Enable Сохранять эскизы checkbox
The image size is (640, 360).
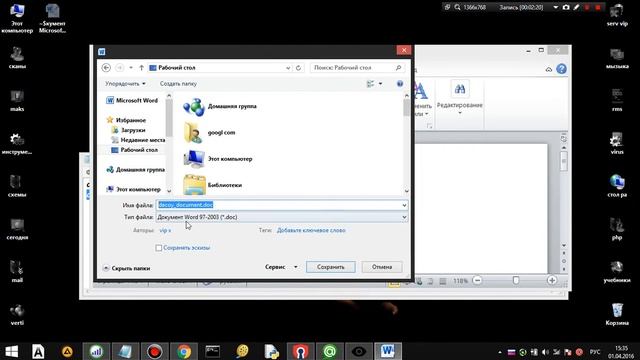158,248
